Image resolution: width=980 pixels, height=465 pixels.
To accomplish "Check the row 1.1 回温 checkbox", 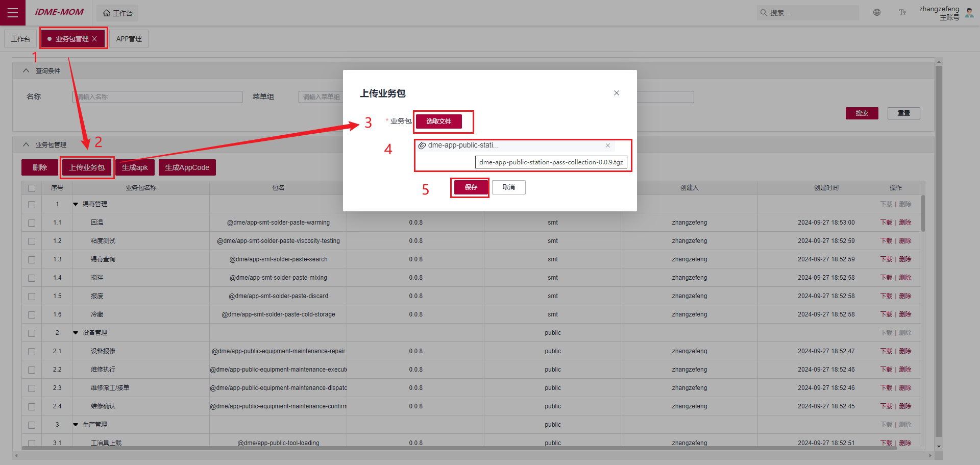I will [32, 223].
